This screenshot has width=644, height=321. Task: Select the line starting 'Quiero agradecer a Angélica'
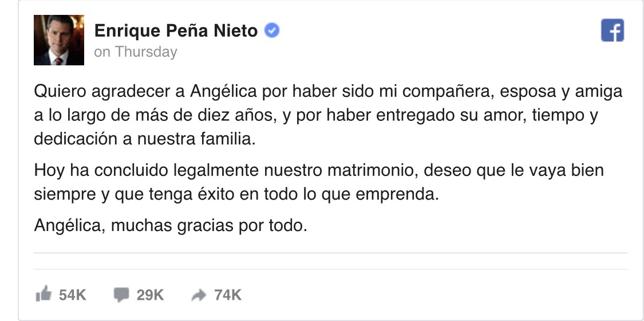tap(328, 92)
